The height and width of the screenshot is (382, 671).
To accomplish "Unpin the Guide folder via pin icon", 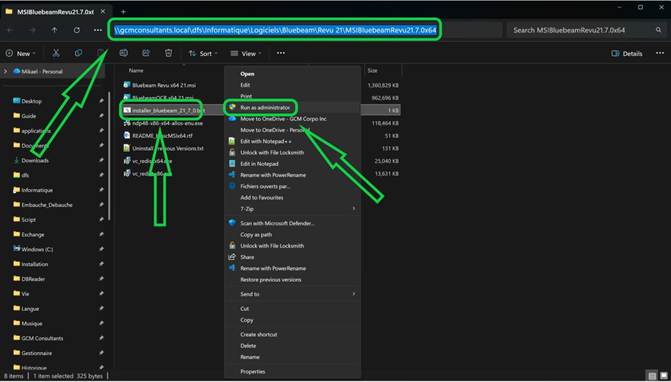I will click(101, 116).
